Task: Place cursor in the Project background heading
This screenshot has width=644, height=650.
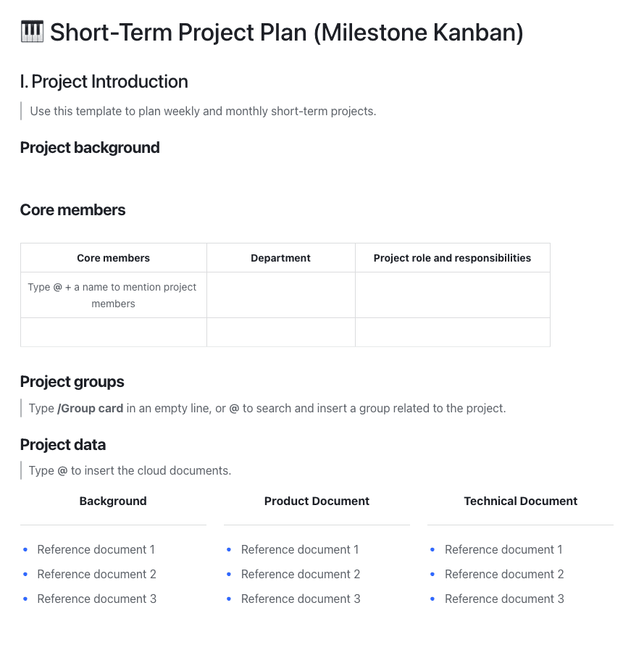Action: 90,148
